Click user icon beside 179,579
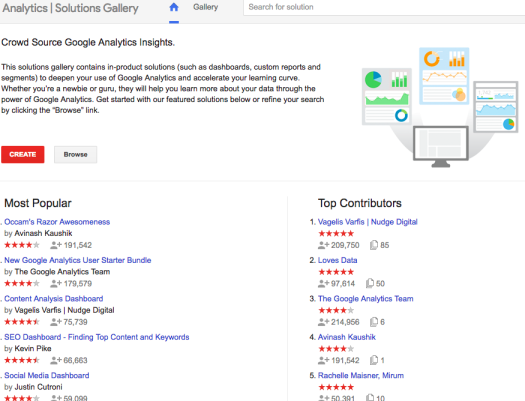 (x=56, y=284)
